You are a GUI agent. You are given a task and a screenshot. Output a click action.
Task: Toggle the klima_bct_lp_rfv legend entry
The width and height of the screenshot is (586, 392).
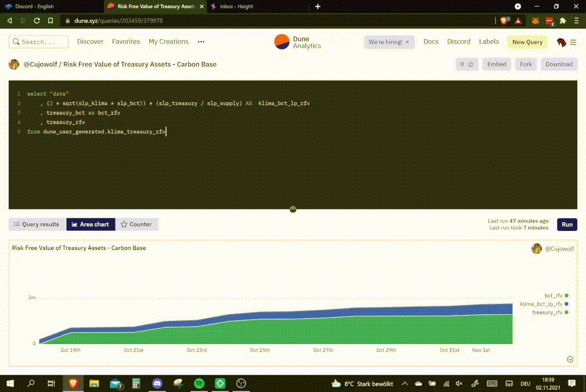[x=566, y=304]
